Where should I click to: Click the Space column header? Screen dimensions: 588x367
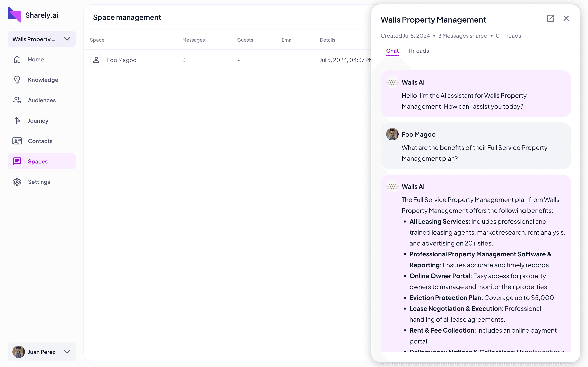[x=97, y=40]
